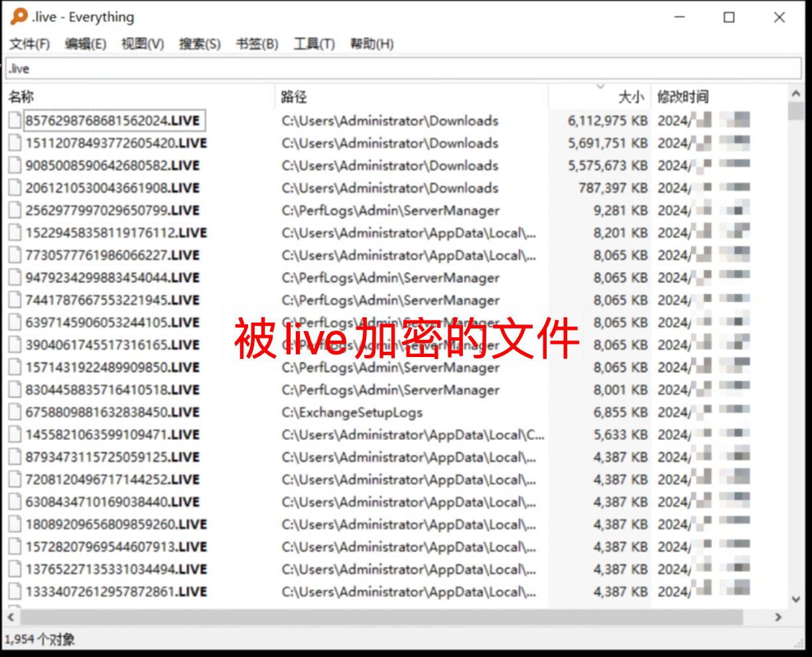Screen dimensions: 812x657
Task: Open the 文件(F) menu
Action: click(x=30, y=44)
